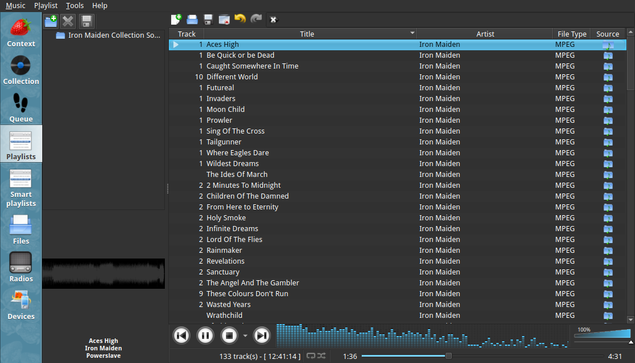
Task: Click the track seek slider handle
Action: [x=448, y=356]
